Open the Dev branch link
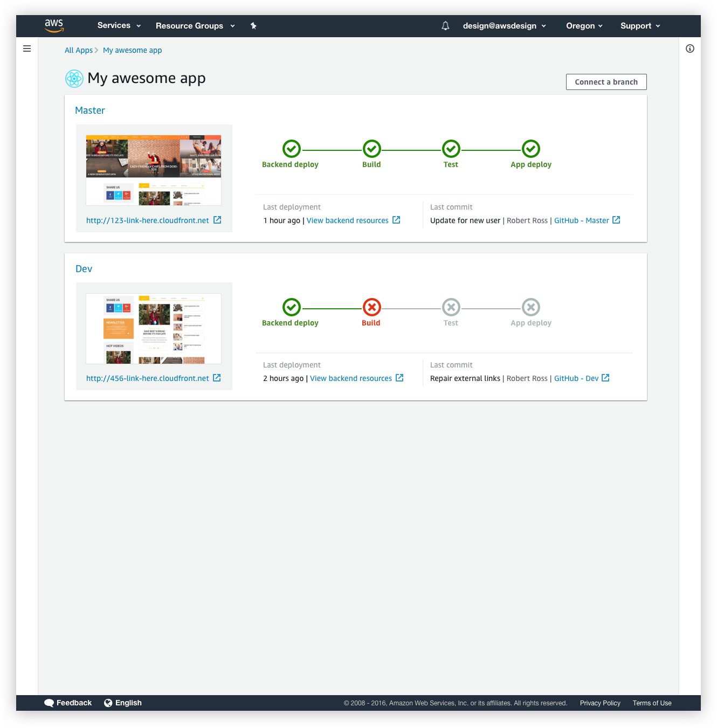717x728 pixels. 84,269
